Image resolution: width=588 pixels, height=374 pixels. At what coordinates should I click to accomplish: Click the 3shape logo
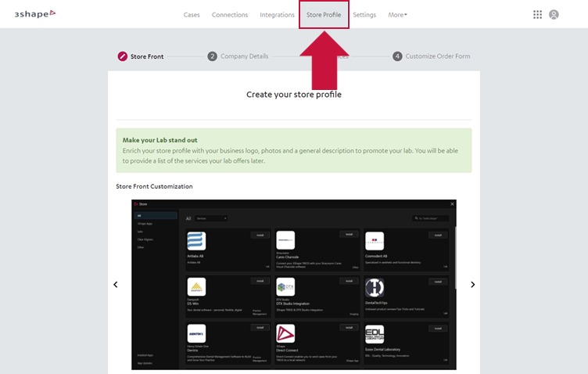(x=35, y=14)
